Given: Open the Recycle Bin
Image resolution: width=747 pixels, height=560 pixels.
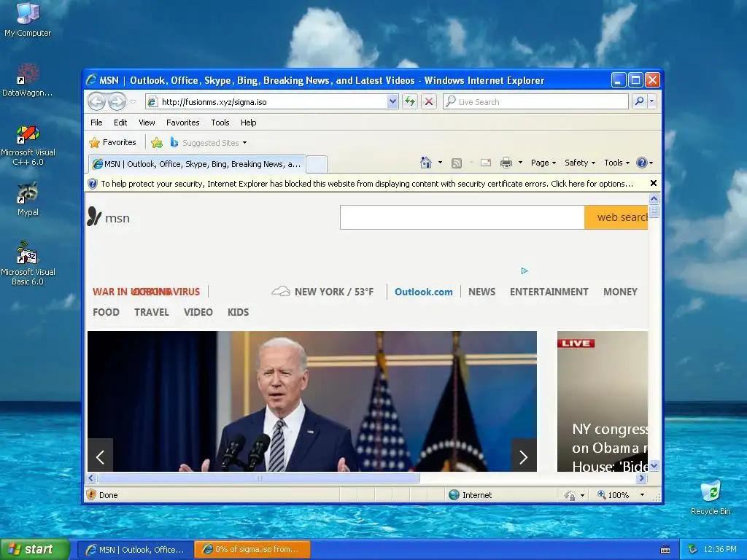Looking at the screenshot, I should tap(711, 497).
